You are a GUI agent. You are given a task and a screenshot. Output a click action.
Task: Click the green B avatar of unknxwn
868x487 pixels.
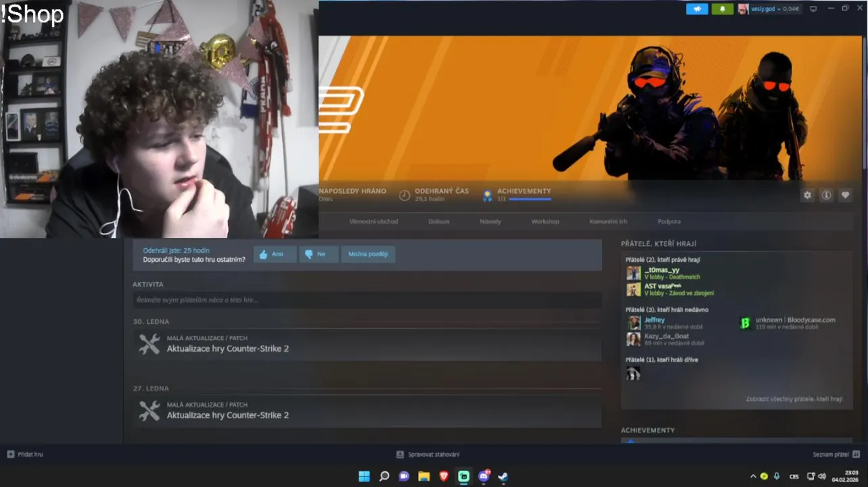coord(745,323)
